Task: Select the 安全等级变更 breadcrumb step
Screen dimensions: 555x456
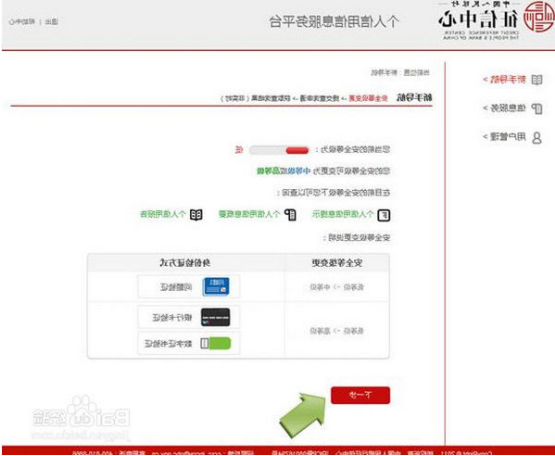Action: pyautogui.click(x=368, y=98)
